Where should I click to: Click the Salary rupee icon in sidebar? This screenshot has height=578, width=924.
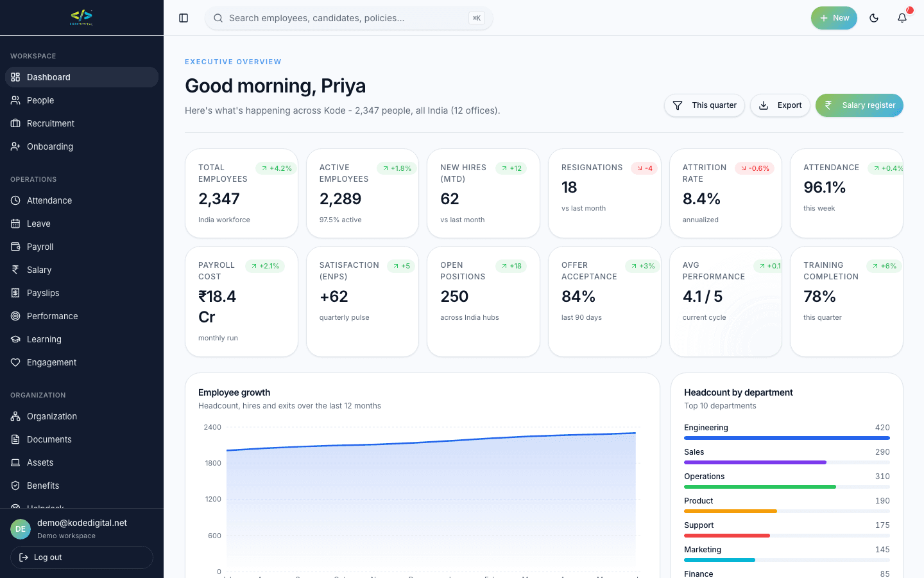(15, 270)
